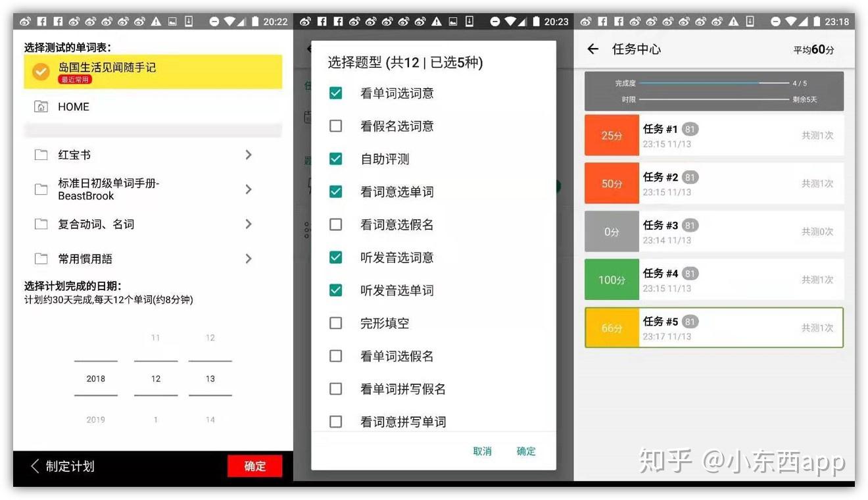
Task: Click the red 确定 button
Action: [255, 466]
